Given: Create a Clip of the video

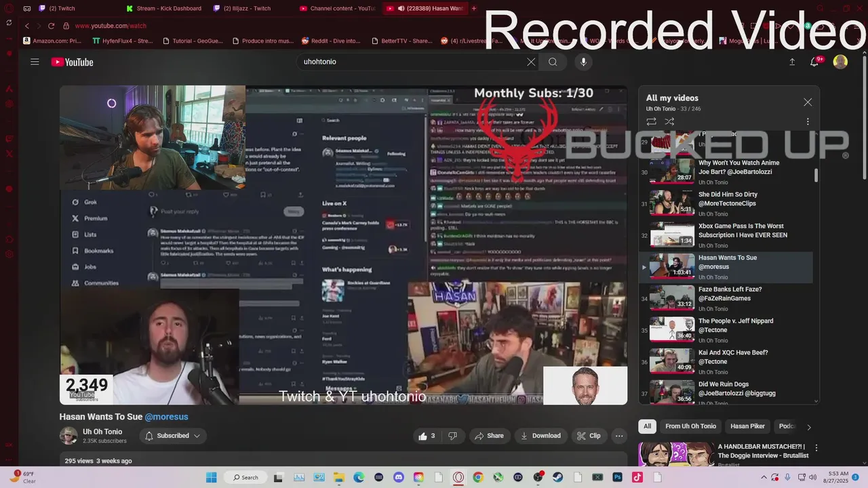Looking at the screenshot, I should point(589,436).
